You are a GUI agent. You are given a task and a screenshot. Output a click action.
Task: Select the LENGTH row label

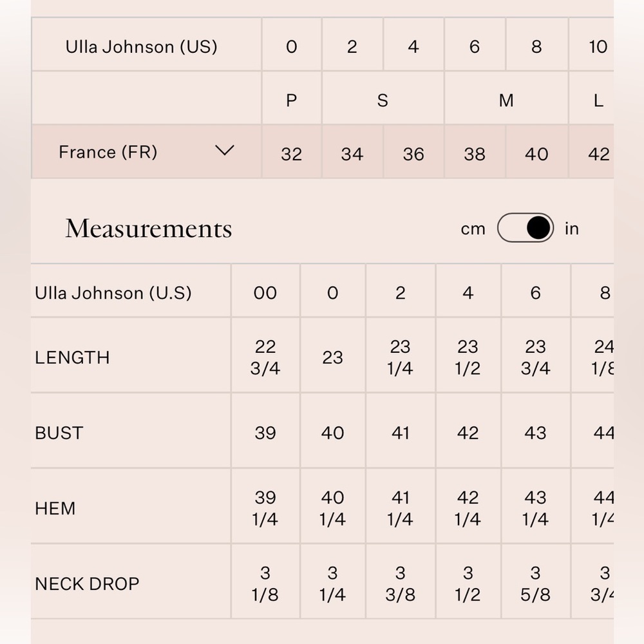71,357
